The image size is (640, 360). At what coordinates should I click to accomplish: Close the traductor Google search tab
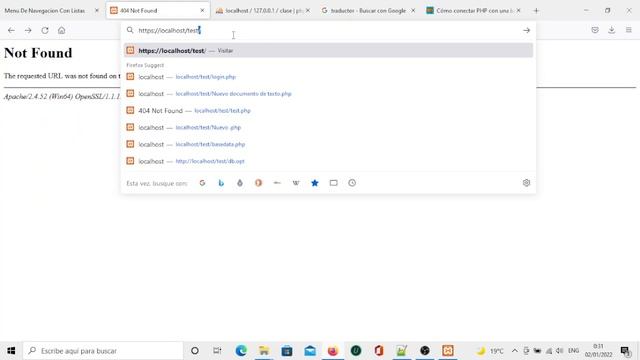413,11
